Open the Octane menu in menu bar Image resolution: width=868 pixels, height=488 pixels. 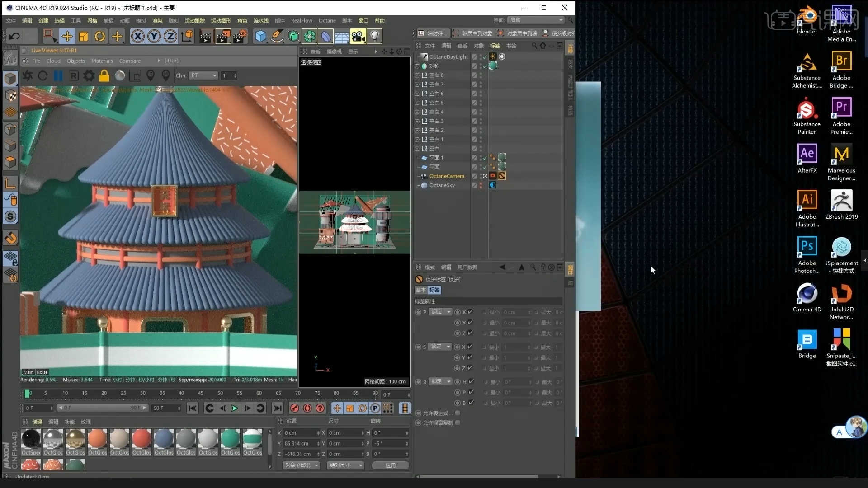click(x=327, y=20)
